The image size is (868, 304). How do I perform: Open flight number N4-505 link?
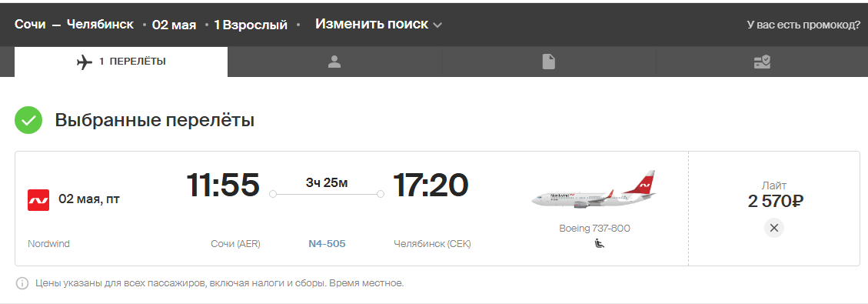[x=327, y=244]
